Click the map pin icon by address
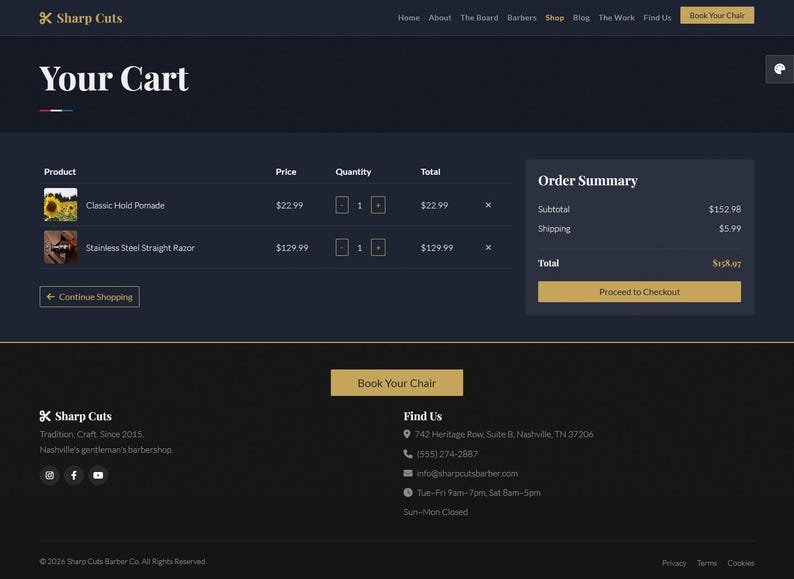 pyautogui.click(x=407, y=434)
